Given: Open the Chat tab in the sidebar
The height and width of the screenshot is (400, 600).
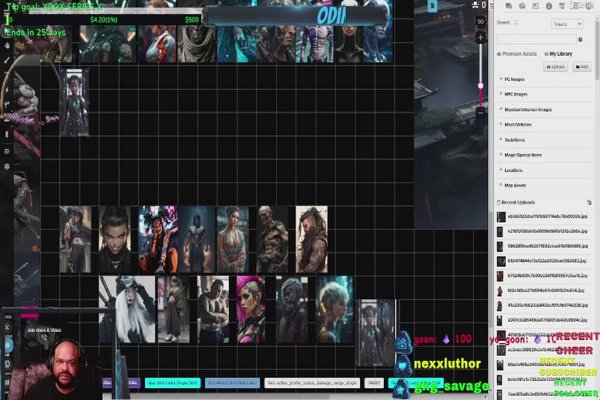Looking at the screenshot, I should (x=509, y=6).
